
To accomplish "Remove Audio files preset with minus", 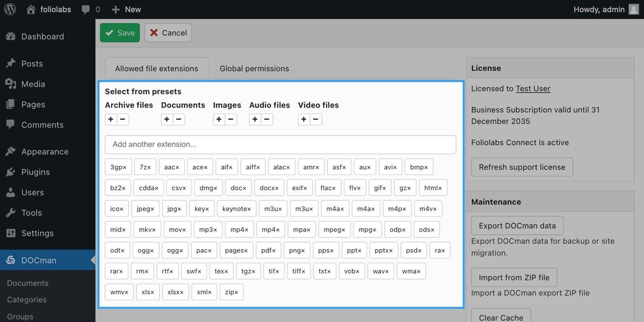I will (267, 120).
